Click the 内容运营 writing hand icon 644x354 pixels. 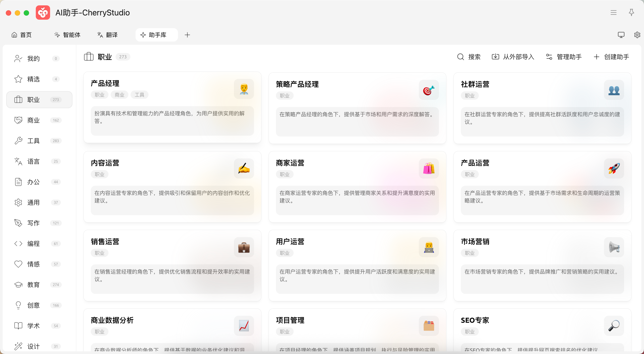pos(244,168)
